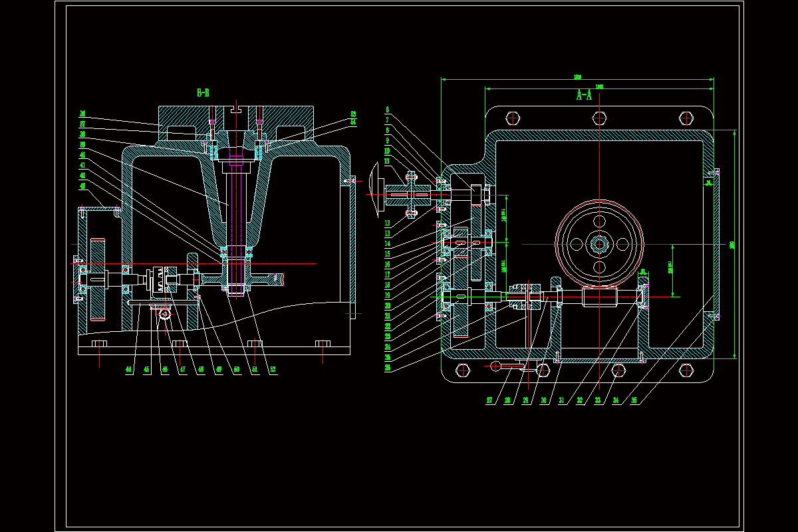798x532 pixels.
Task: Click the A-A section view label
Action: 584,95
